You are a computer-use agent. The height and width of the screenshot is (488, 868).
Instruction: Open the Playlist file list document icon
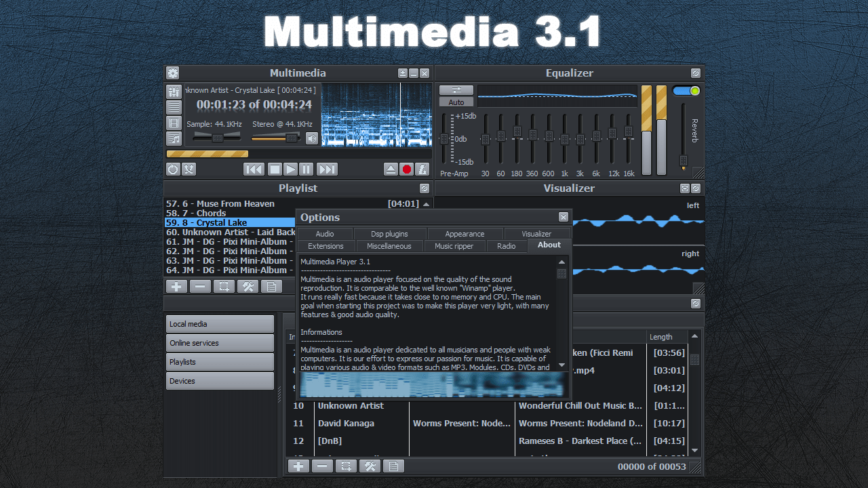click(271, 286)
